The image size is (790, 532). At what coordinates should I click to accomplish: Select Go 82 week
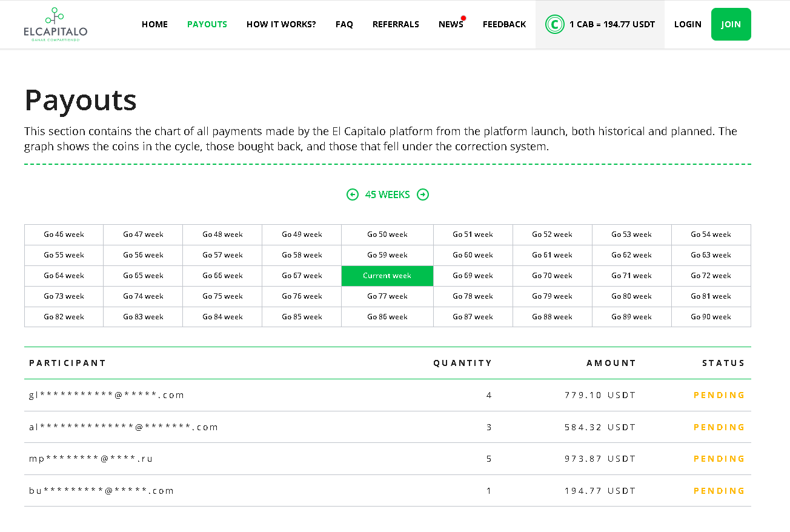[64, 317]
